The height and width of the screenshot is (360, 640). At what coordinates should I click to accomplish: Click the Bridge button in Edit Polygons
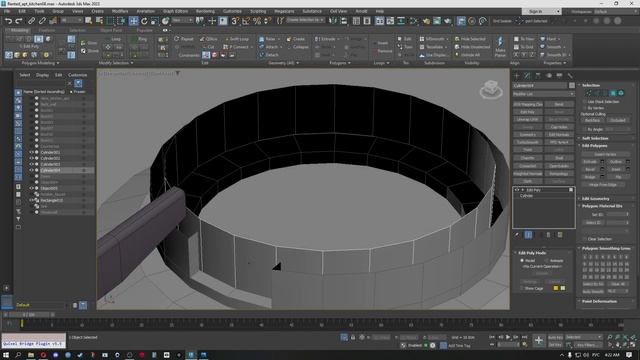(590, 177)
